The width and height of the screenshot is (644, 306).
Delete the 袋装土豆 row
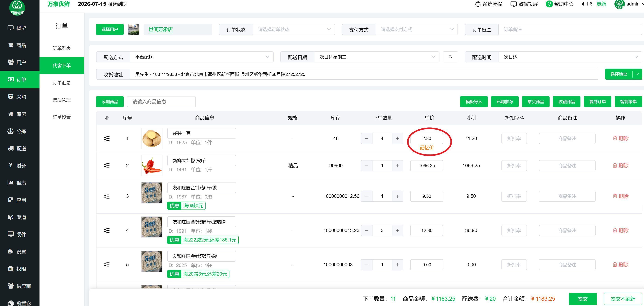click(620, 138)
